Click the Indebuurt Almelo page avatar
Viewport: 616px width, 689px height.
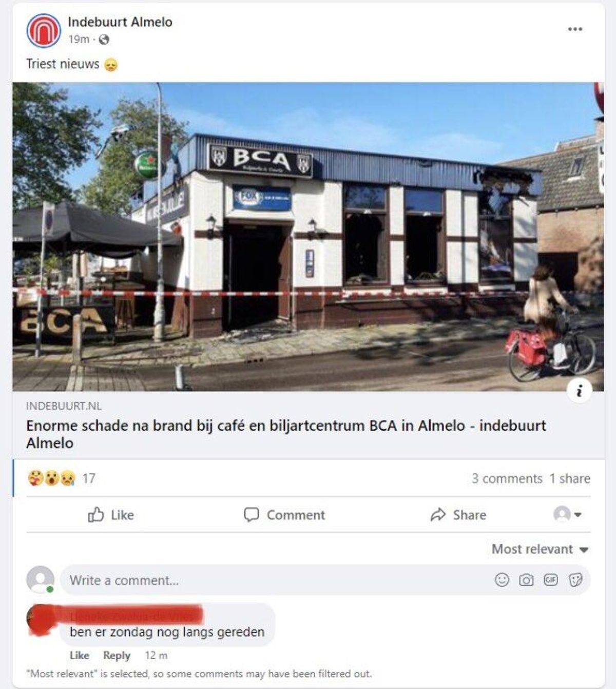44,31
